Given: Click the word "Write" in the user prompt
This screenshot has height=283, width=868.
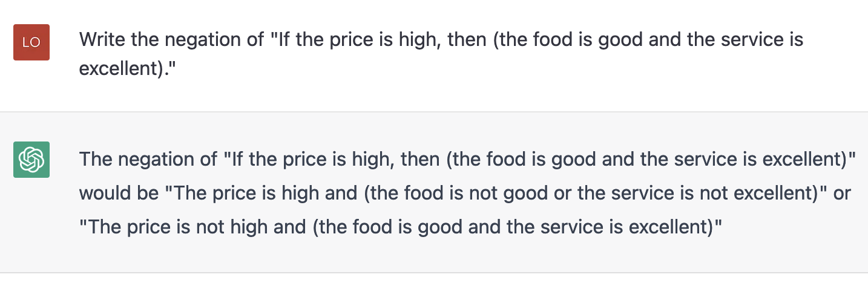Looking at the screenshot, I should (x=100, y=41).
